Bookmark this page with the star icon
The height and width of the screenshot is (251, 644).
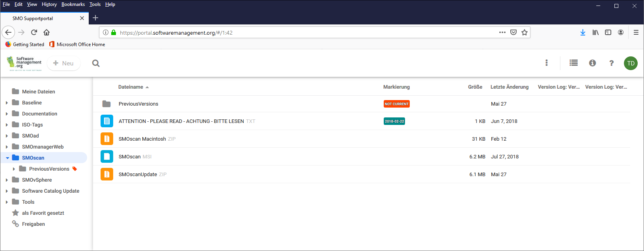pos(525,33)
